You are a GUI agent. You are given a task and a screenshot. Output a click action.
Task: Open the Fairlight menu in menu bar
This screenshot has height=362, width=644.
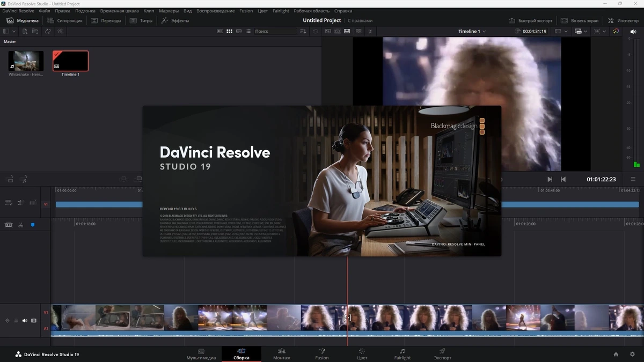click(281, 11)
